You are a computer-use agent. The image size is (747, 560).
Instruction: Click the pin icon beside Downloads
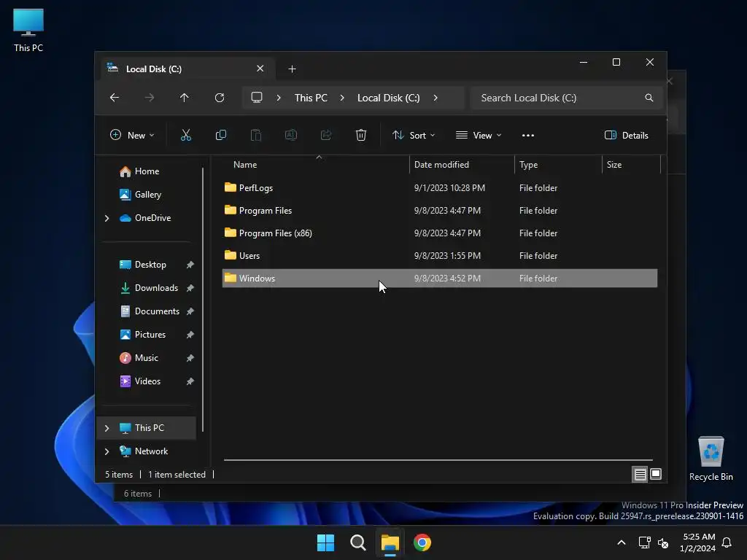(190, 288)
